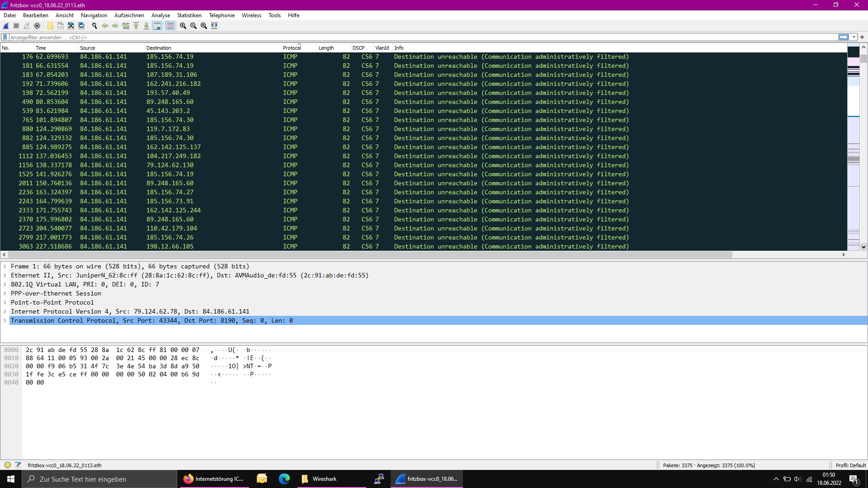Expand Transmission Control Protocol section
This screenshot has width=868, height=488.
pyautogui.click(x=5, y=321)
